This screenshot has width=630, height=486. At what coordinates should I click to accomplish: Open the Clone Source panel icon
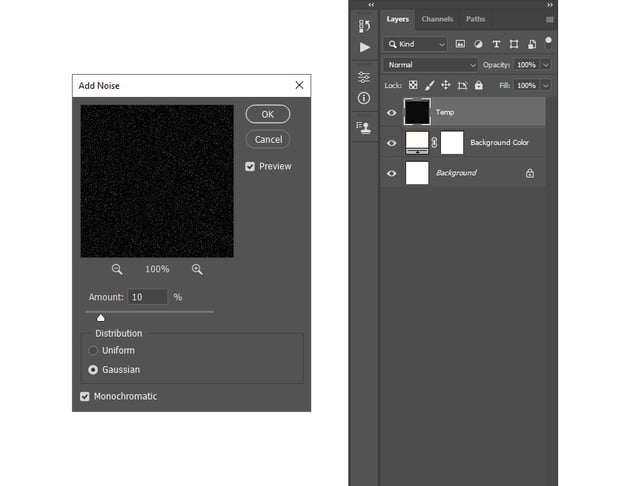364,128
